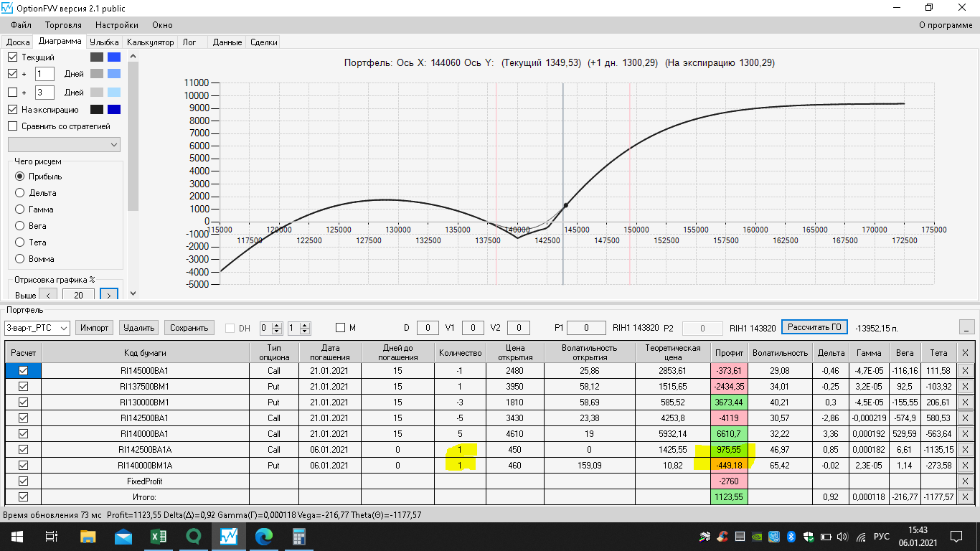This screenshot has width=980, height=551.
Task: Open the Windows notification center
Action: click(956, 536)
